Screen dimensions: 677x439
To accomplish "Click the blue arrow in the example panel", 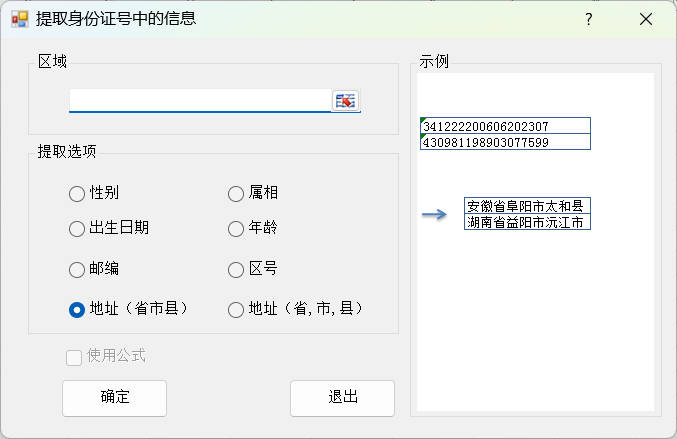I will 433,214.
